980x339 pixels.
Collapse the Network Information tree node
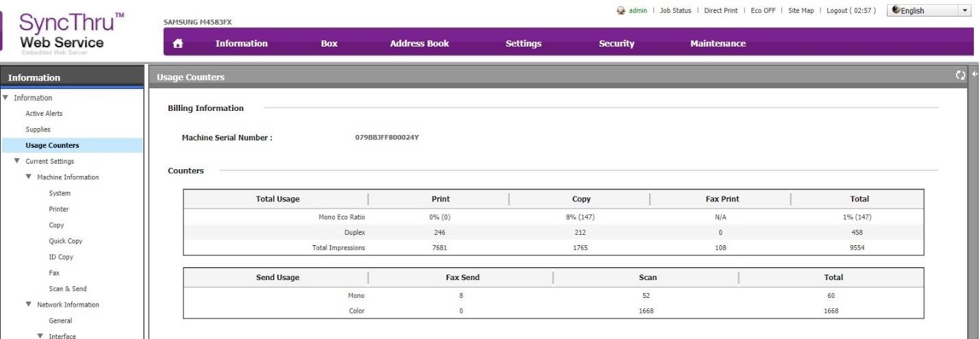click(29, 305)
